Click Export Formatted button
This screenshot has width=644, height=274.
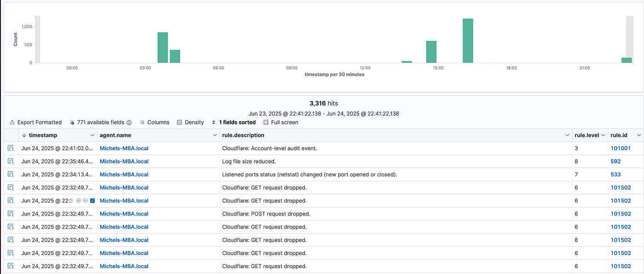pos(36,122)
